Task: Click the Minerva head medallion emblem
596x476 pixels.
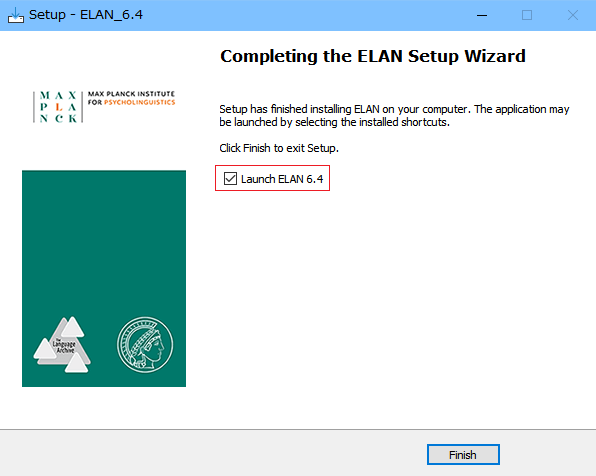Action: (x=145, y=345)
